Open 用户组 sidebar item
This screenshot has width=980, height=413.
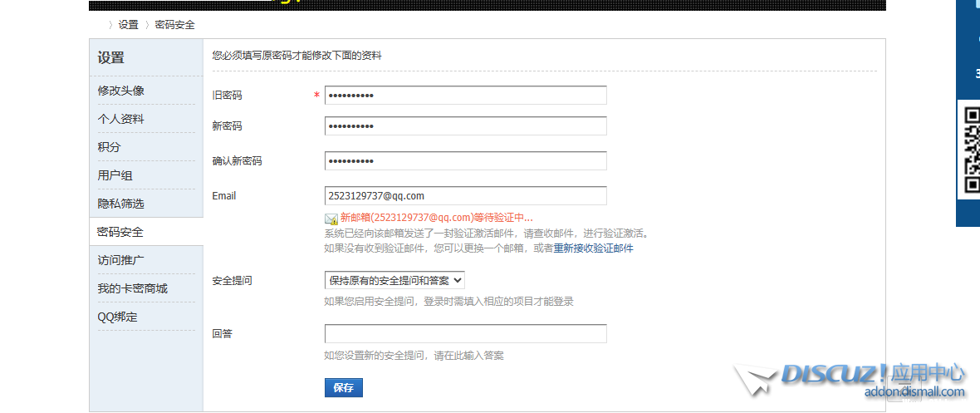[x=115, y=175]
